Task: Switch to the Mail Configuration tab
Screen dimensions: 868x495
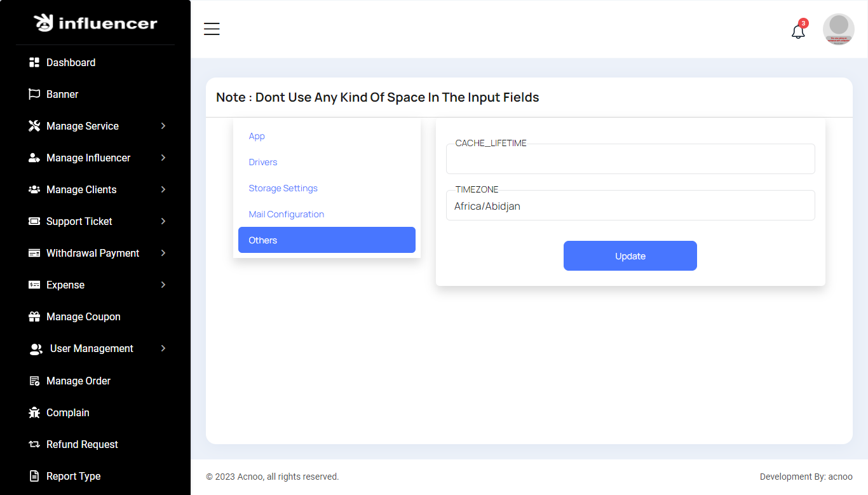Action: tap(287, 214)
